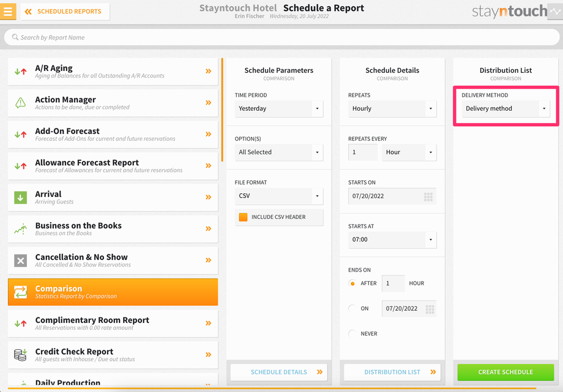Click the search magnifier icon

coord(15,37)
